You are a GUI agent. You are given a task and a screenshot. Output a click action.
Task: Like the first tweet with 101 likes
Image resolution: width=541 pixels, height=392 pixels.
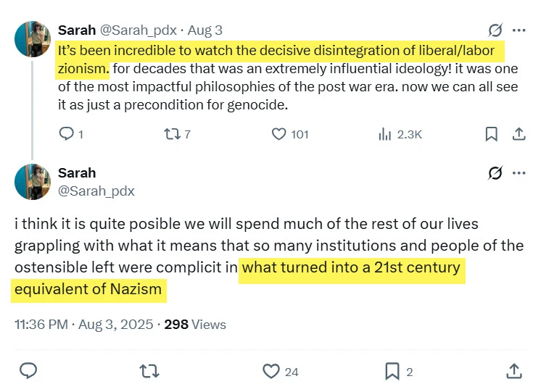point(278,134)
